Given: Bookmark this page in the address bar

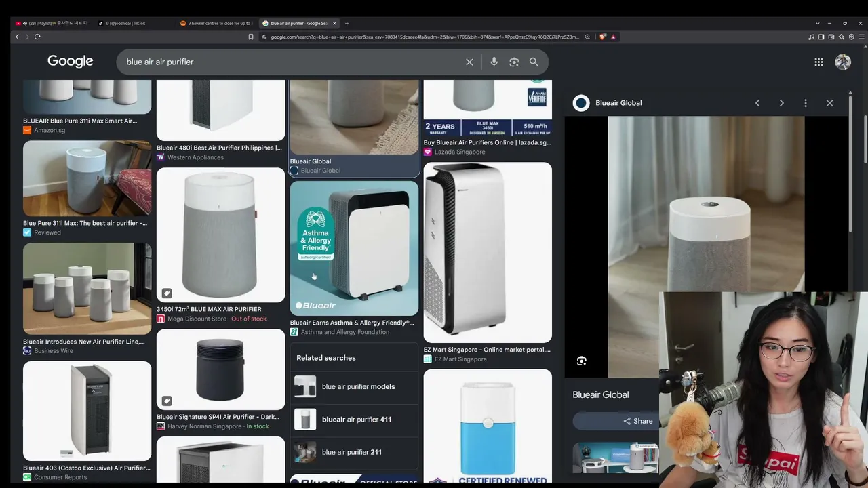Looking at the screenshot, I should (x=251, y=37).
